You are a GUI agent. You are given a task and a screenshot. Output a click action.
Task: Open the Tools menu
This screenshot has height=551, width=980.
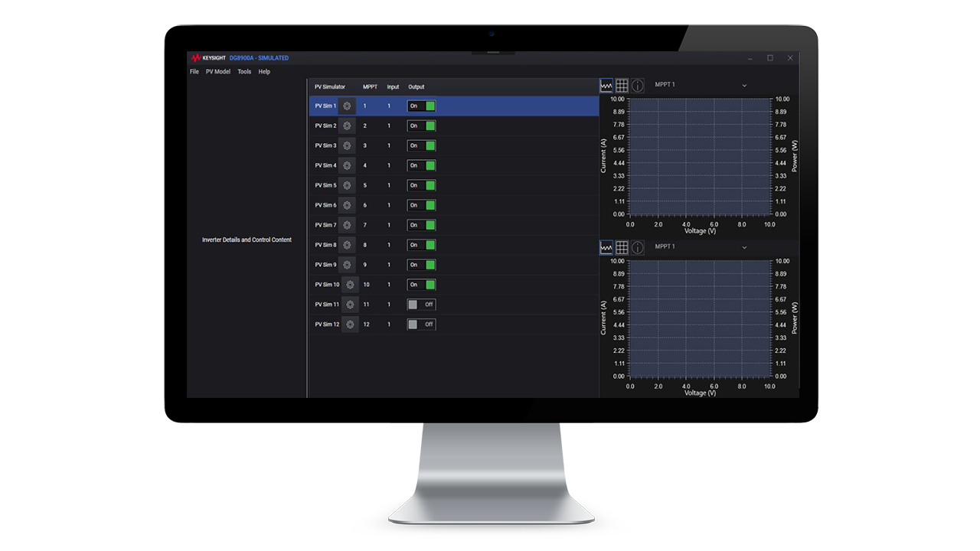[244, 71]
